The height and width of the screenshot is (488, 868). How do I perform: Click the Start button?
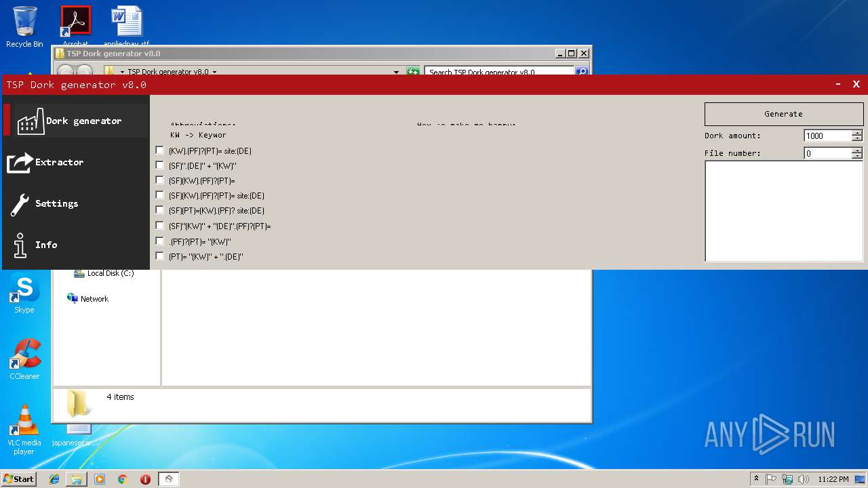(19, 479)
